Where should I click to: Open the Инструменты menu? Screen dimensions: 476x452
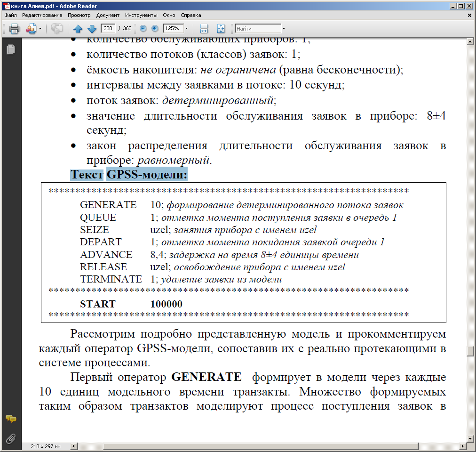[x=141, y=15]
